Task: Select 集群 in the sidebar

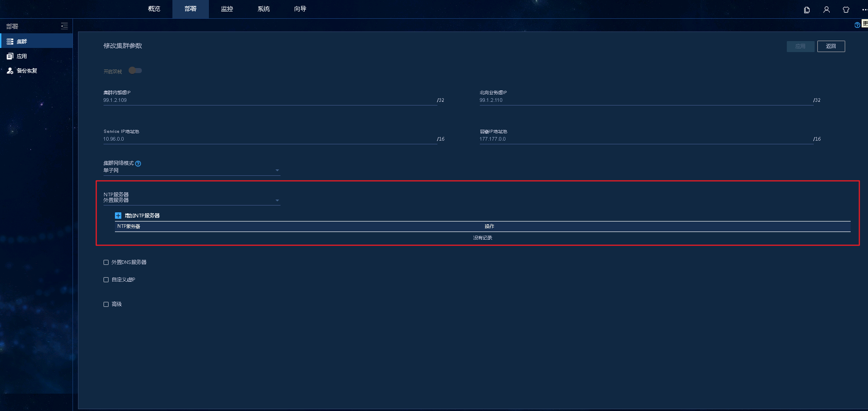Action: pyautogui.click(x=36, y=41)
